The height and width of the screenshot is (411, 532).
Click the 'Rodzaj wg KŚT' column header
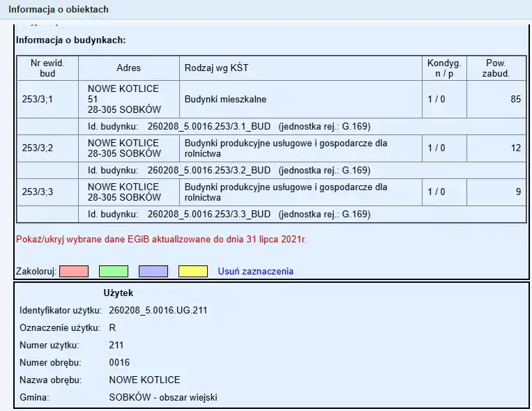[x=216, y=68]
